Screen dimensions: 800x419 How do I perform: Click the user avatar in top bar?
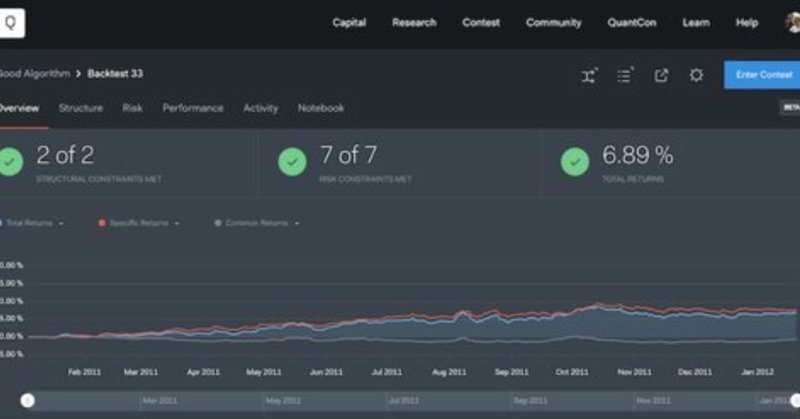pyautogui.click(x=793, y=22)
